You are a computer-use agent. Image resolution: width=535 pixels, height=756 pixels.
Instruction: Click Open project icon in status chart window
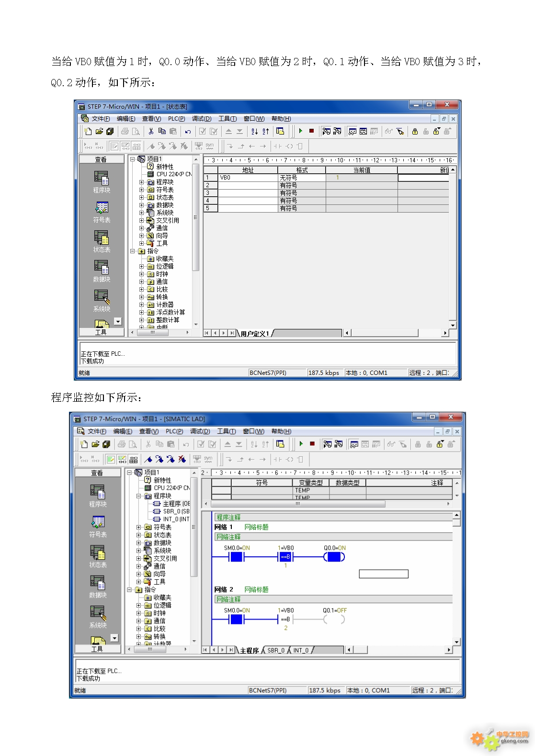pyautogui.click(x=99, y=131)
